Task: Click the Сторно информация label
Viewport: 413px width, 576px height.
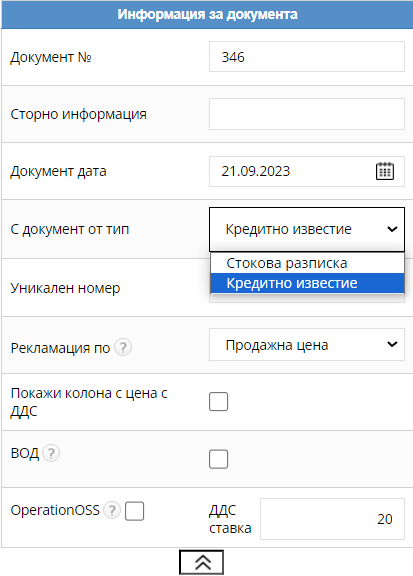Action: click(x=79, y=114)
